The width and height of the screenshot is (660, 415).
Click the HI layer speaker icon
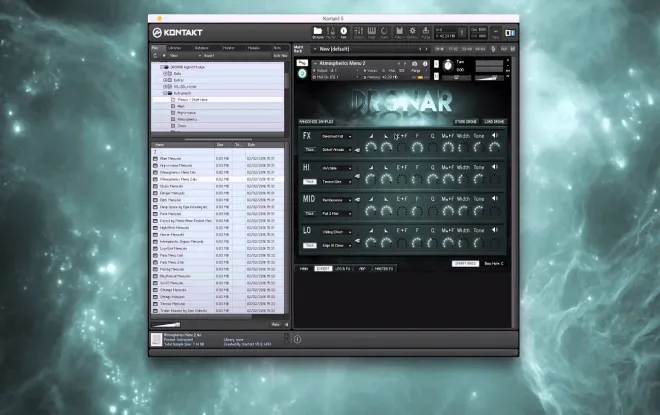point(495,167)
